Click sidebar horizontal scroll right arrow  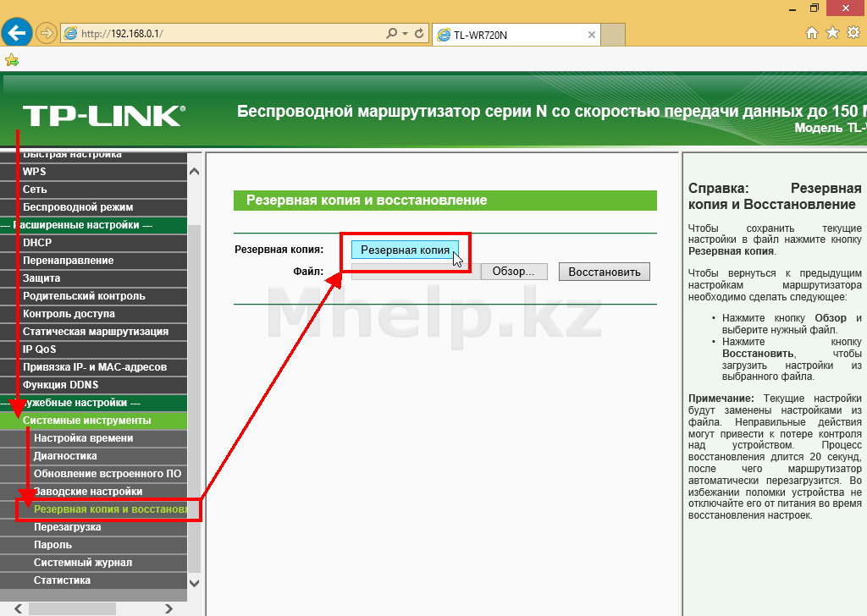click(x=168, y=609)
